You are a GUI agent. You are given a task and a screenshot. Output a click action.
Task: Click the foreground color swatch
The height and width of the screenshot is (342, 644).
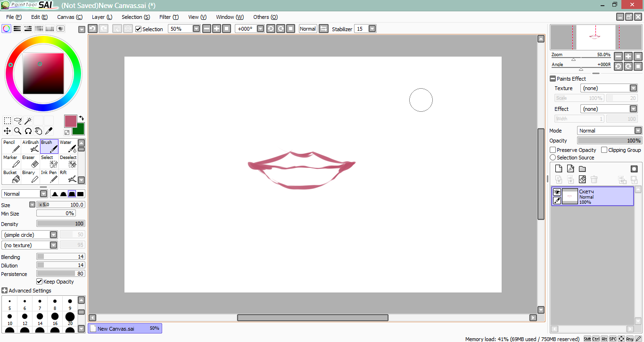pyautogui.click(x=71, y=121)
